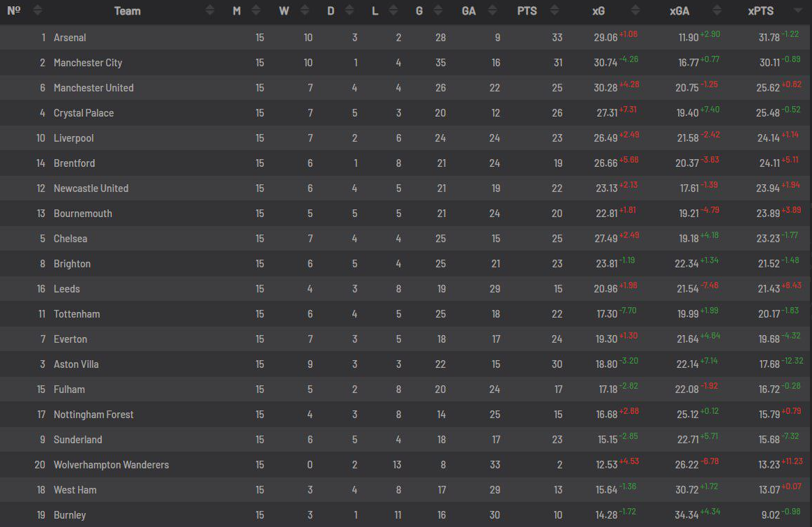The height and width of the screenshot is (527, 812).
Task: Click the sort arrows beside the PTS column
Action: tap(555, 10)
